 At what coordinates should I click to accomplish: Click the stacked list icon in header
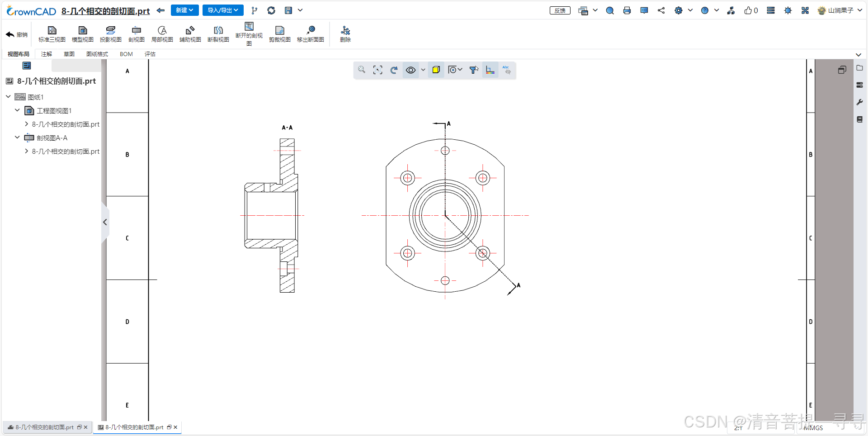pos(771,10)
